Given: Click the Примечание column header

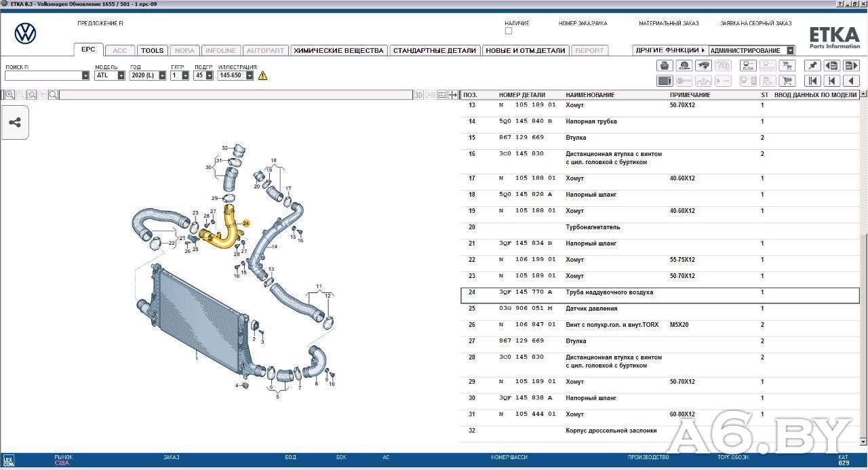Looking at the screenshot, I should (690, 95).
